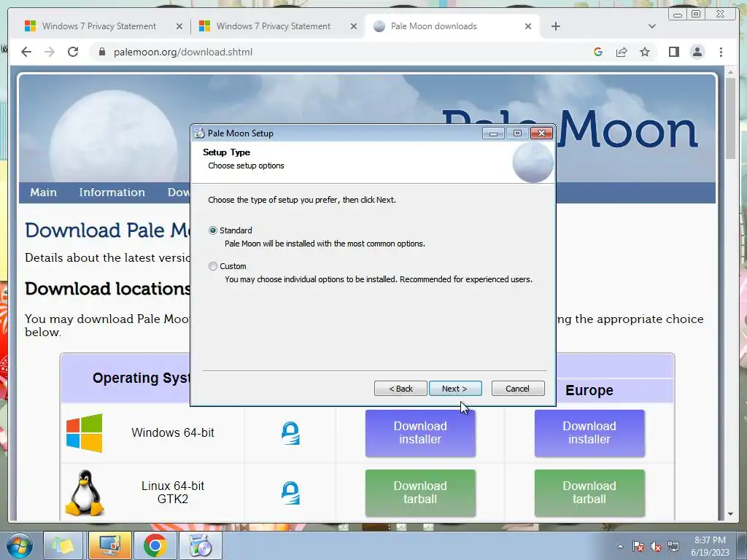Select the Standard setup radio button
Viewport: 747px width, 560px height.
(213, 230)
